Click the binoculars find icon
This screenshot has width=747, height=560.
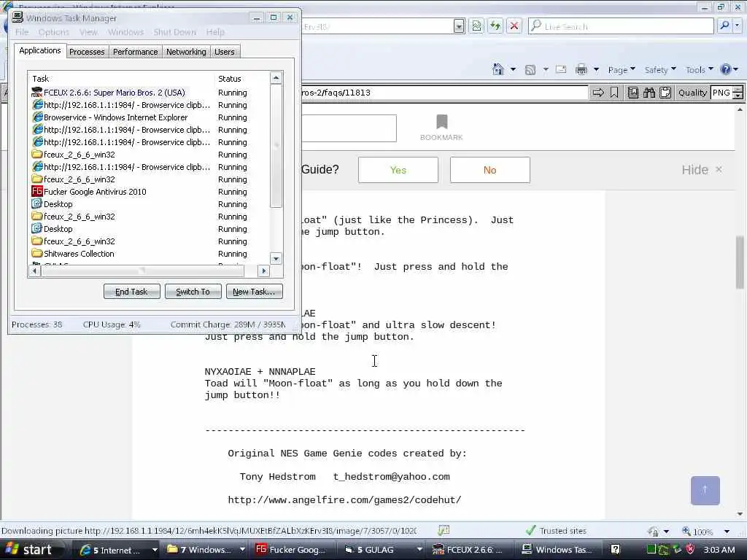coord(649,93)
